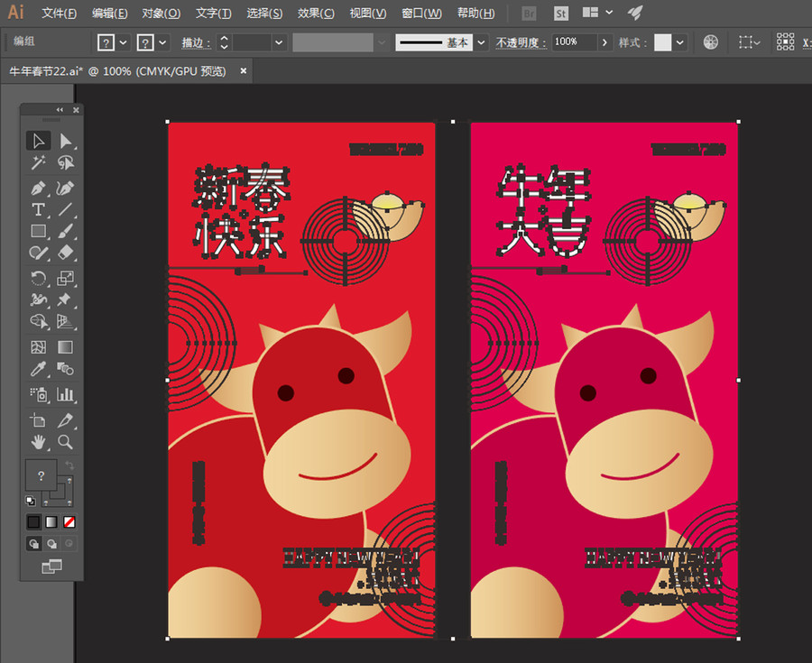Open the 窗口(W) menu
Screen dimensions: 812x663
pyautogui.click(x=421, y=13)
